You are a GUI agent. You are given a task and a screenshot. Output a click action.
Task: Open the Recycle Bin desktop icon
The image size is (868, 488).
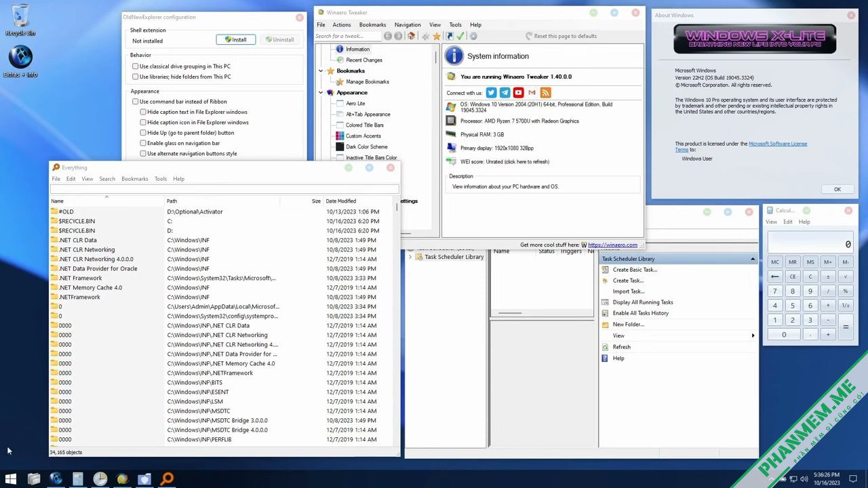(x=20, y=20)
